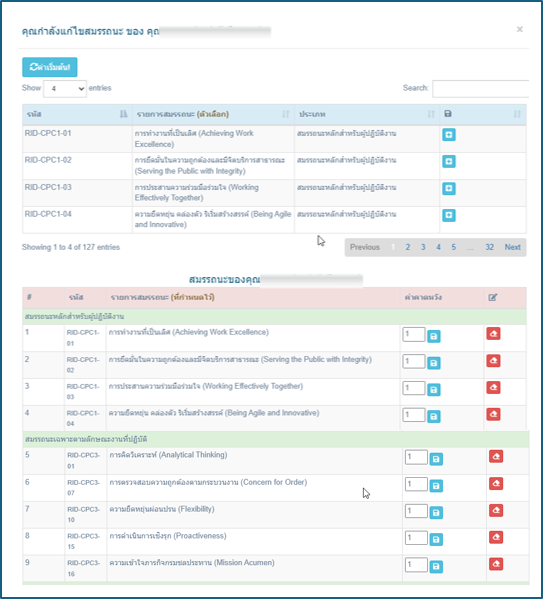Remove Working Effectively Together with red eraser
Screen dimensions: 543x599
493,387
